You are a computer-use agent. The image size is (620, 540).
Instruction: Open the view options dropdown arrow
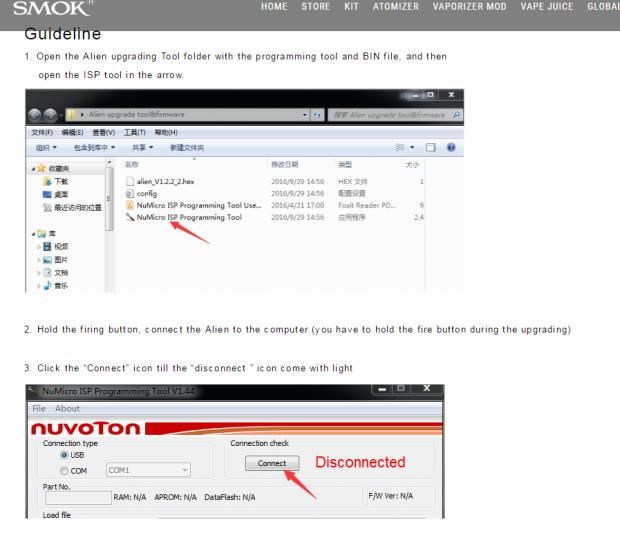[x=412, y=147]
